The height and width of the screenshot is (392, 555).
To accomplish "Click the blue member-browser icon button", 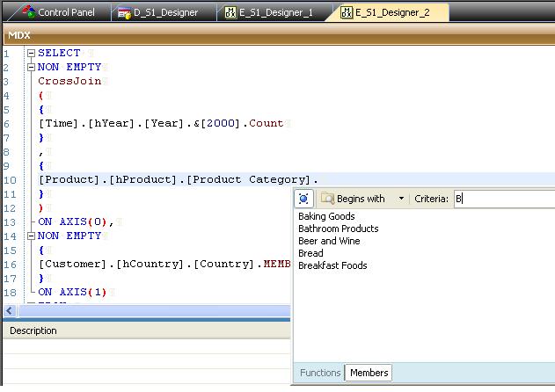I will (x=303, y=199).
